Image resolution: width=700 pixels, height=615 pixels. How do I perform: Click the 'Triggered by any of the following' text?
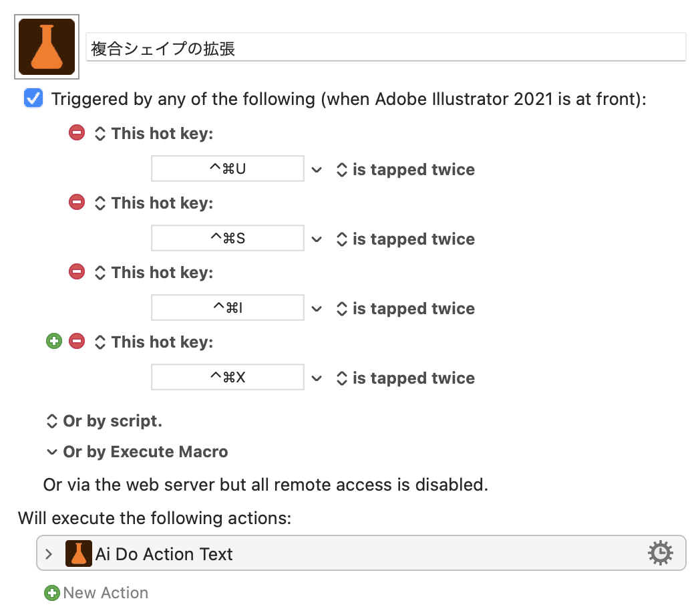click(x=349, y=99)
